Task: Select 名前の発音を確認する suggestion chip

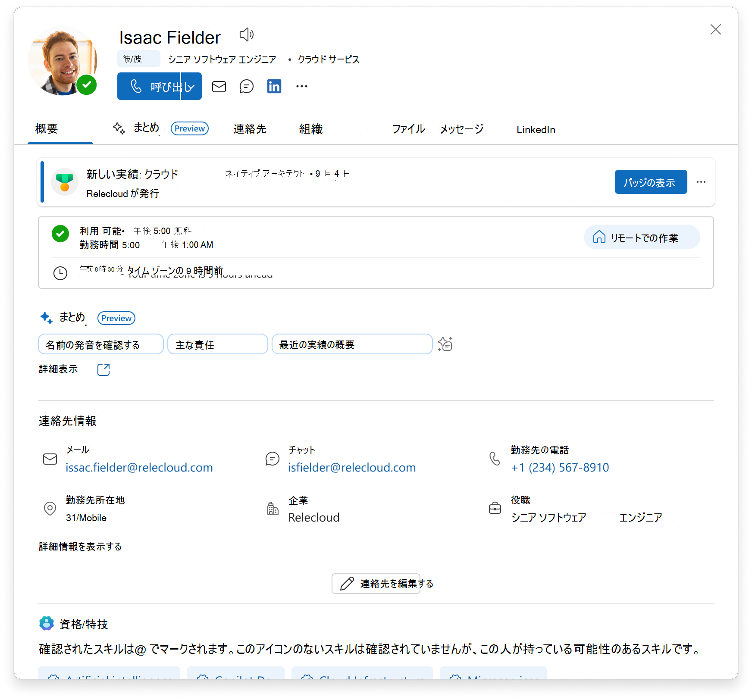Action: pos(101,344)
